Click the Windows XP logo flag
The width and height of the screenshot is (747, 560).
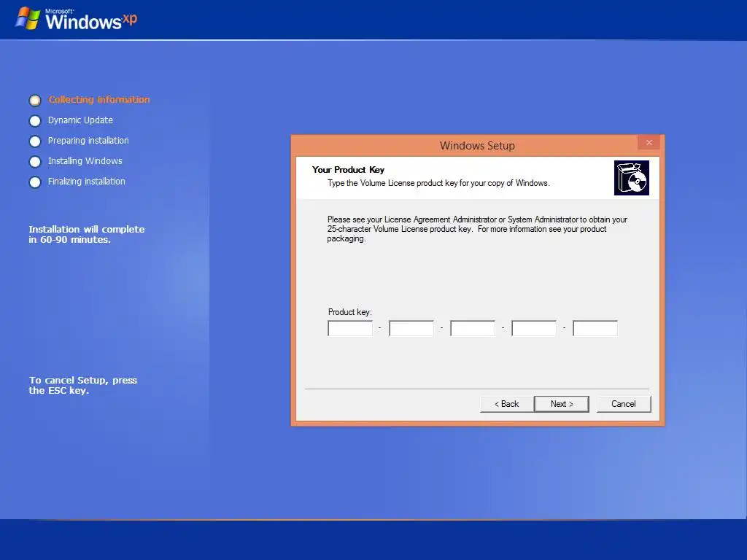[x=28, y=18]
